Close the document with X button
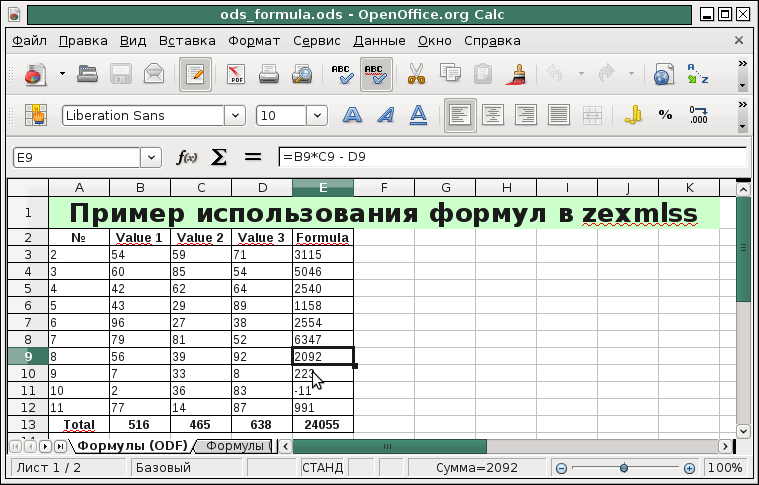 (739, 40)
